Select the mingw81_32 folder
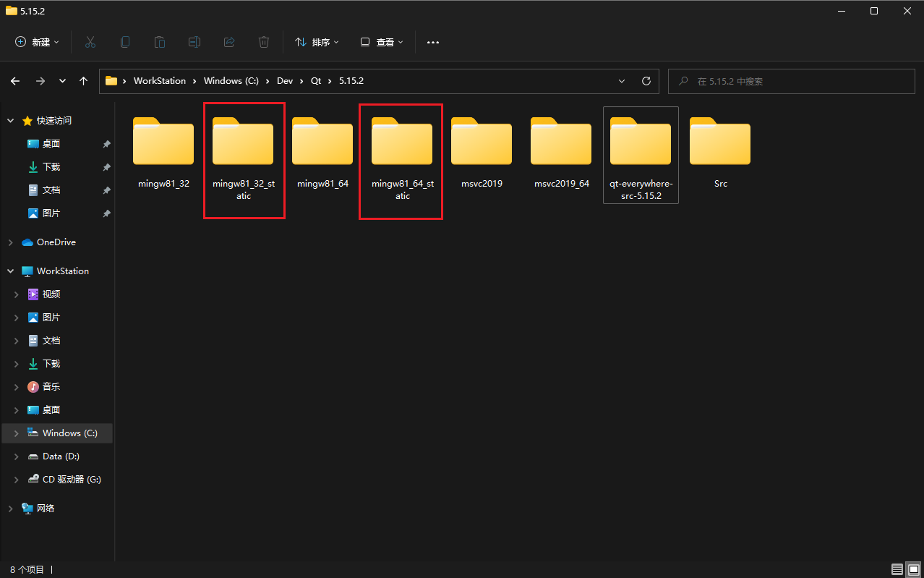 pos(163,153)
